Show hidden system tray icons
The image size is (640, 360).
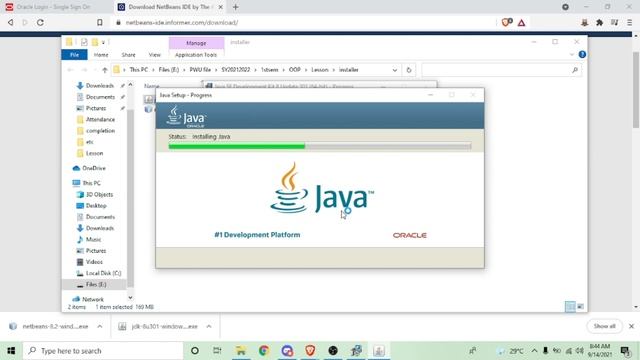[x=534, y=351]
